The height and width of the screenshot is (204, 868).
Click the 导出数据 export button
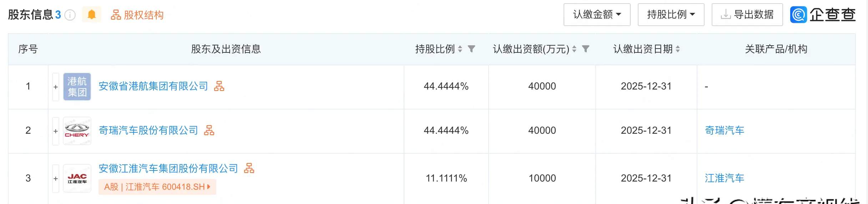coord(747,15)
